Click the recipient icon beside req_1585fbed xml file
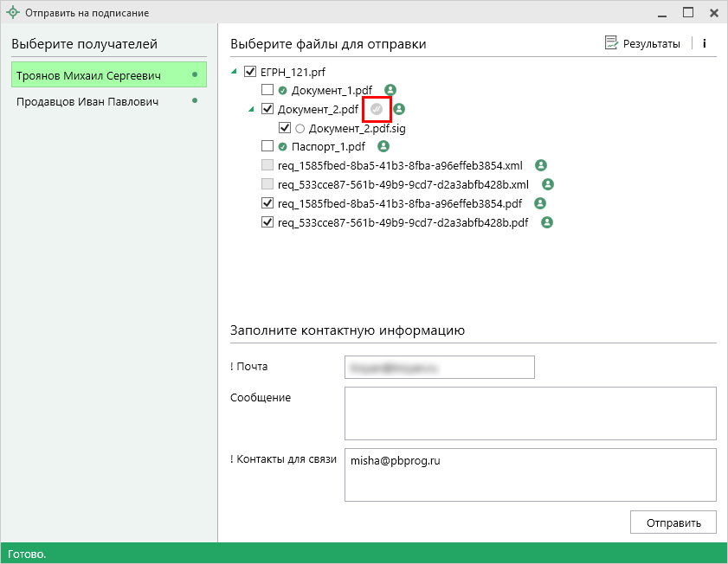 541,165
